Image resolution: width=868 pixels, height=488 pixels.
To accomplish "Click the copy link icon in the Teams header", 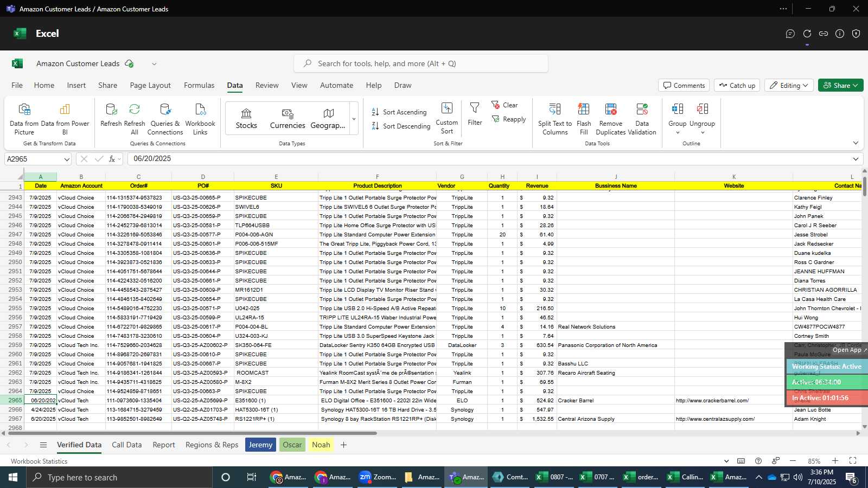I will click(824, 34).
